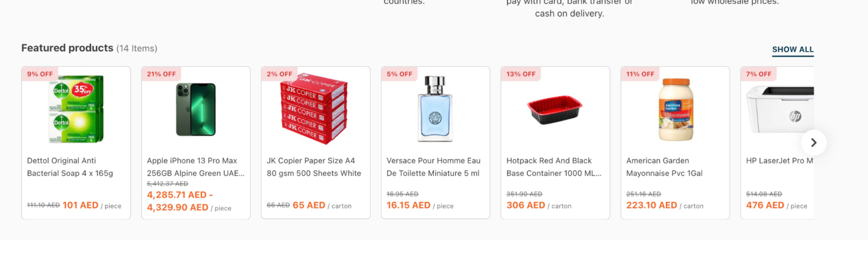Open the Show All featured products link
Viewport: 868px width, 253px height.
point(793,50)
